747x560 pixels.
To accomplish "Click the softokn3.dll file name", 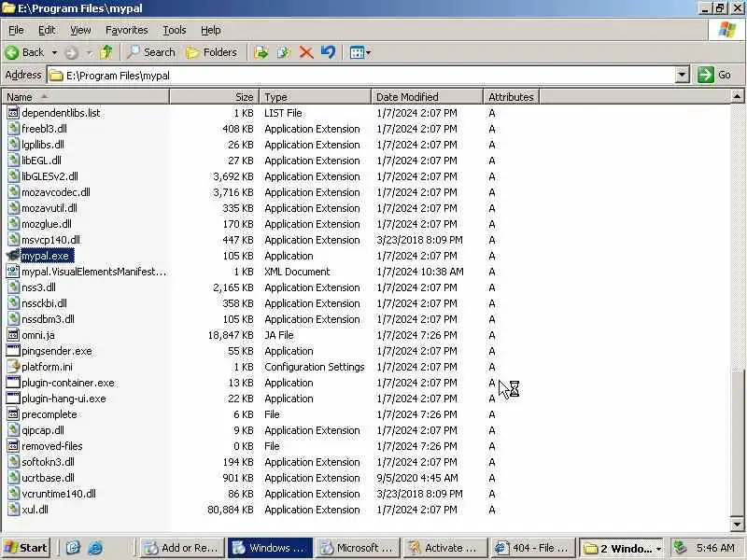I will pos(48,462).
